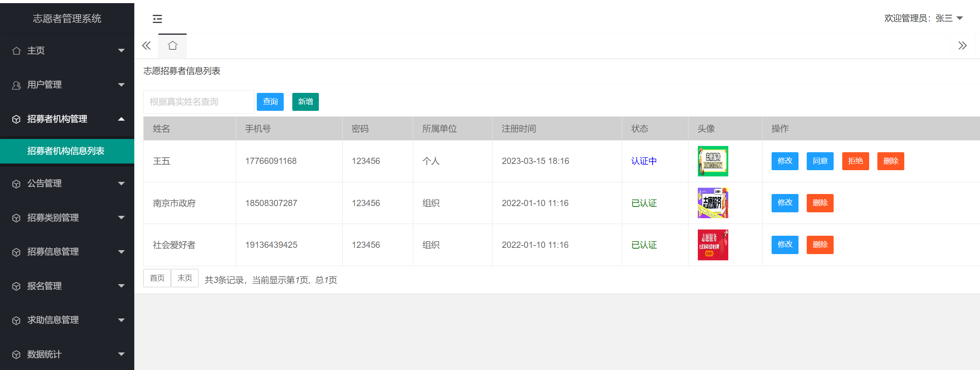Approve 王五 with the 同意 button
The height and width of the screenshot is (370, 980).
coord(820,161)
